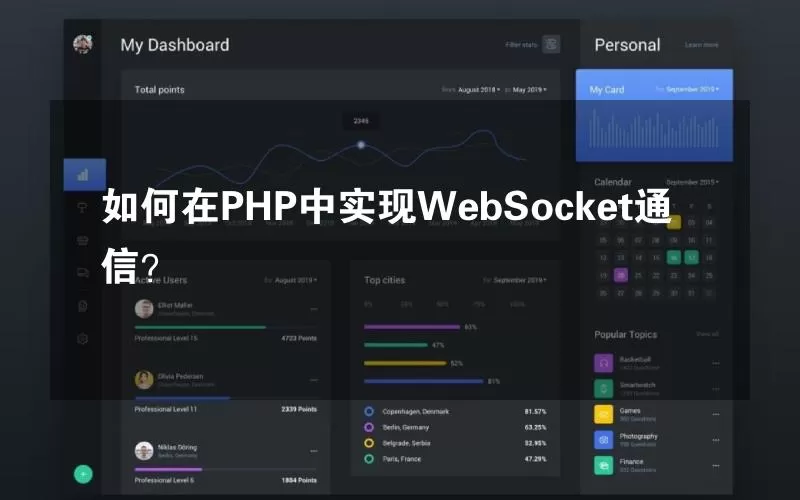Click Elliot Møller's profile picture
800x500 pixels.
pyautogui.click(x=144, y=309)
